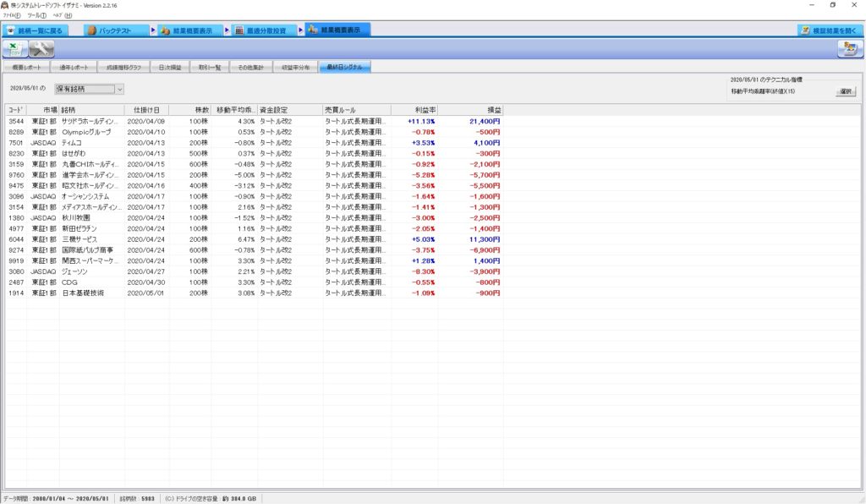The height and width of the screenshot is (504, 866).
Task: Open the ファイル menu
Action: tap(12, 15)
